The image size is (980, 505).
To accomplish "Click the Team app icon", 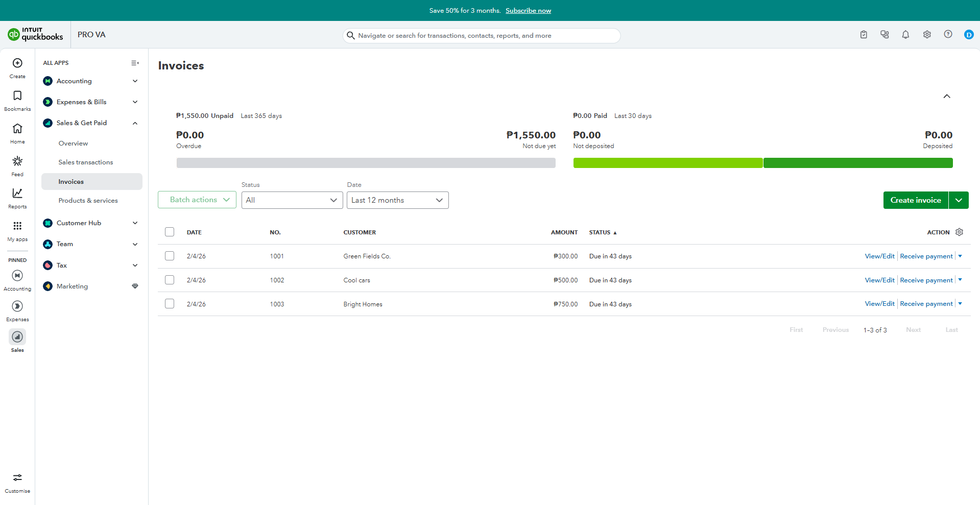I will tap(48, 244).
